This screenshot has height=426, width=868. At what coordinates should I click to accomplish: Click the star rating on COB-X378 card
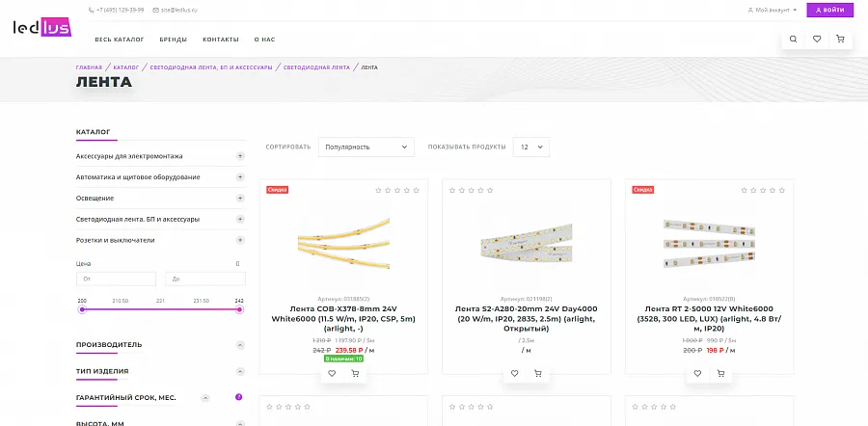coord(397,190)
